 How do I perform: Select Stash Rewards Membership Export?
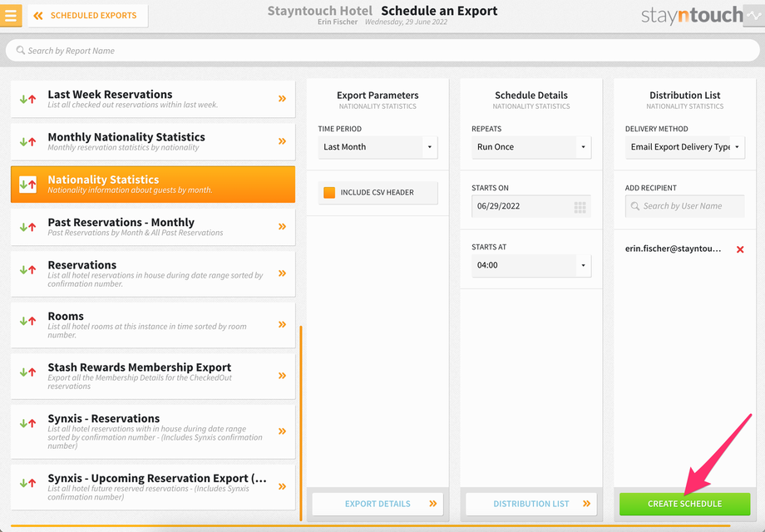pyautogui.click(x=153, y=376)
